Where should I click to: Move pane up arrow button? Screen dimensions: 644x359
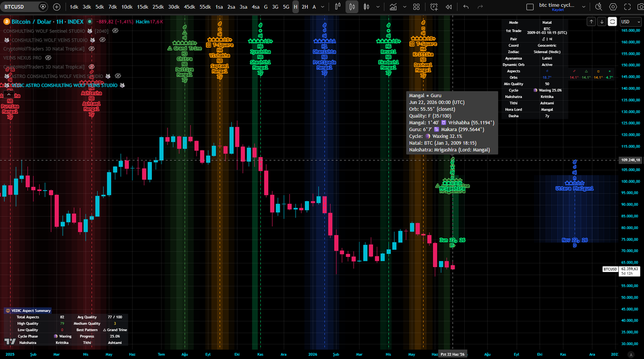point(591,21)
